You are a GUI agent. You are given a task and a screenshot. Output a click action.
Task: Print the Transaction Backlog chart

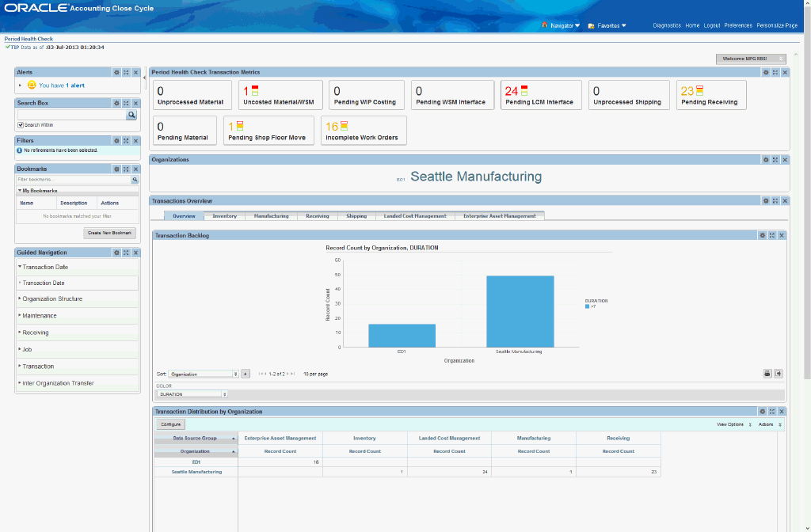[767, 374]
